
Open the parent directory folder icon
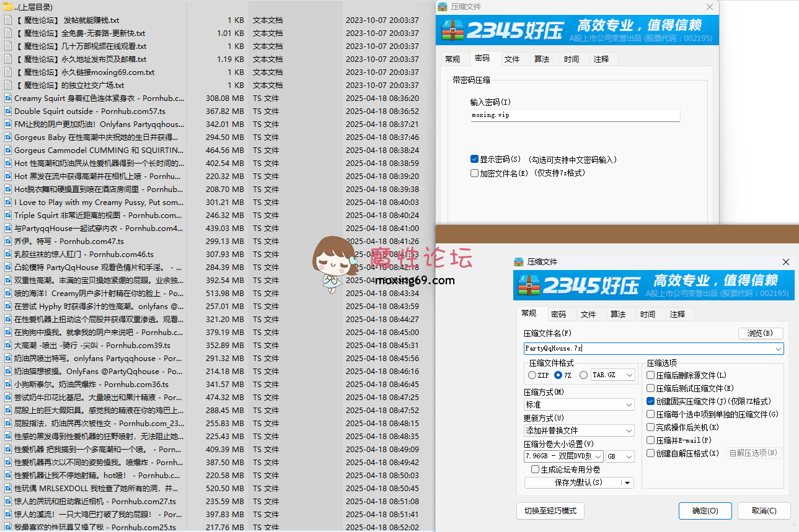(7, 7)
